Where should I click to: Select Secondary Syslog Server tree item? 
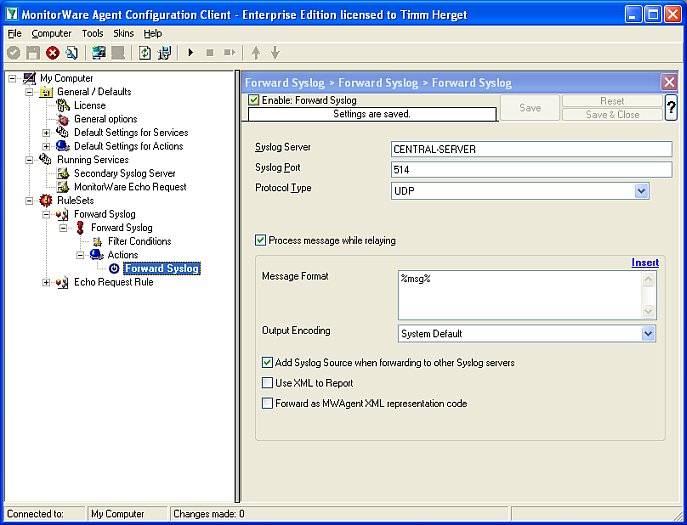coord(124,174)
